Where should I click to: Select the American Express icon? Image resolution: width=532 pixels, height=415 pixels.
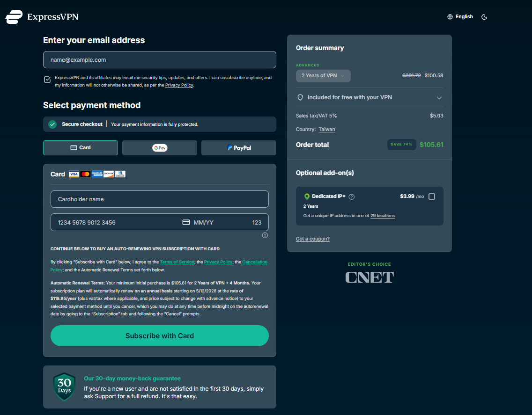pos(97,174)
